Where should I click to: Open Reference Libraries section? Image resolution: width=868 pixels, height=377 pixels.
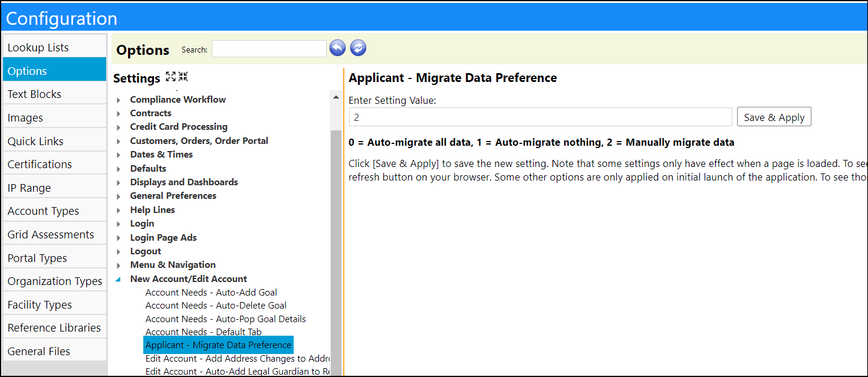point(55,327)
